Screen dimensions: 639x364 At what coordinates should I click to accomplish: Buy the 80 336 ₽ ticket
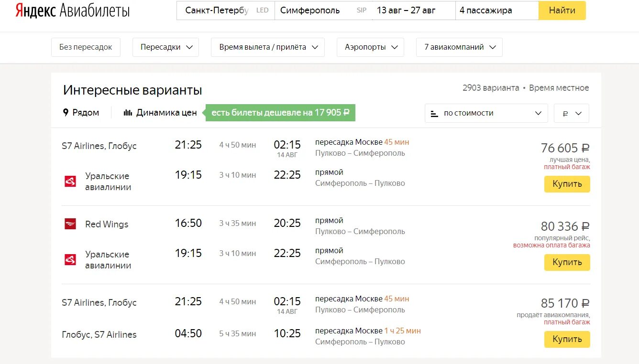(x=567, y=262)
